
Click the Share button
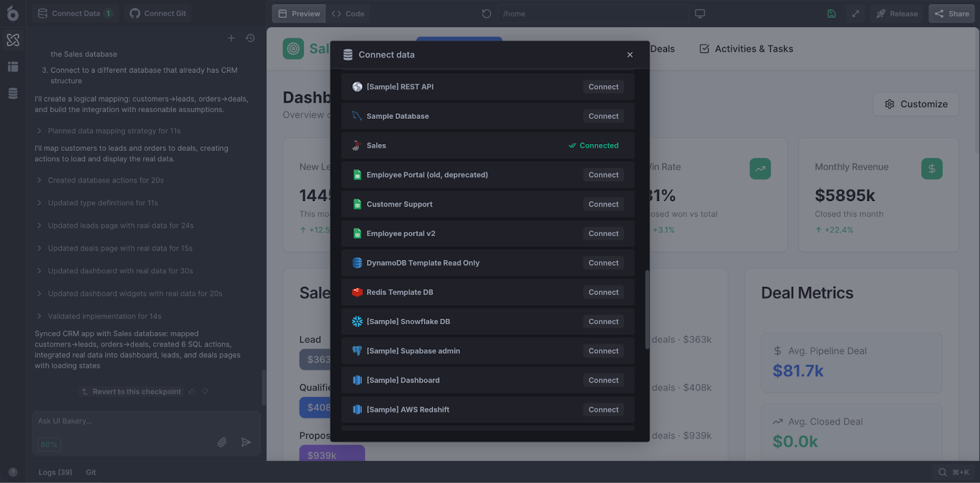click(x=952, y=13)
